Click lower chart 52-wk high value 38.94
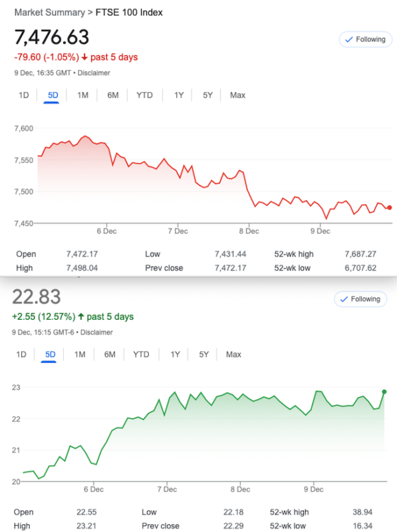The image size is (397, 532). click(x=362, y=512)
